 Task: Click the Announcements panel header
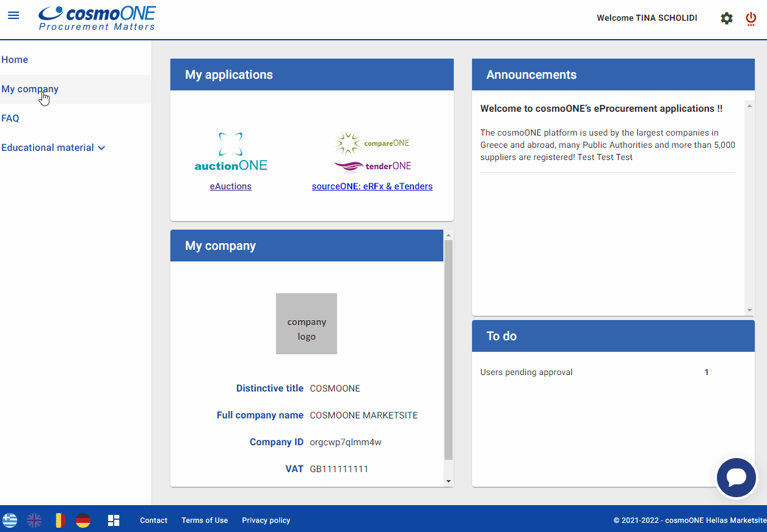coord(613,75)
